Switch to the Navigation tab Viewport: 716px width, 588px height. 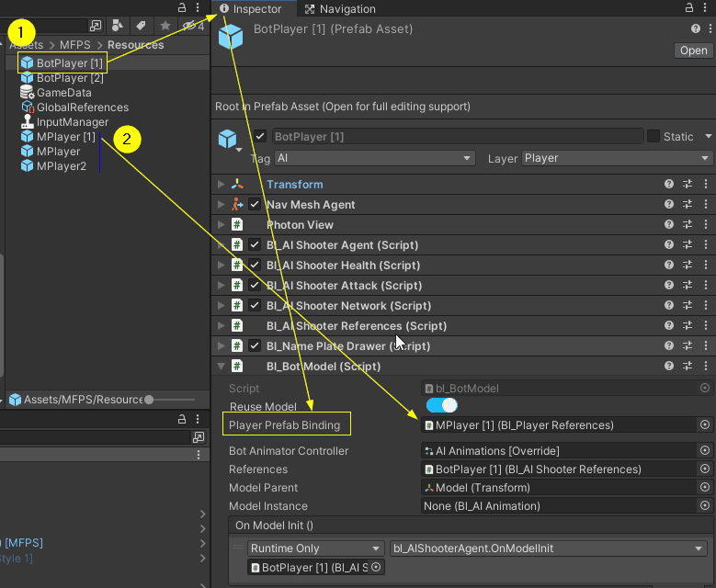339,9
